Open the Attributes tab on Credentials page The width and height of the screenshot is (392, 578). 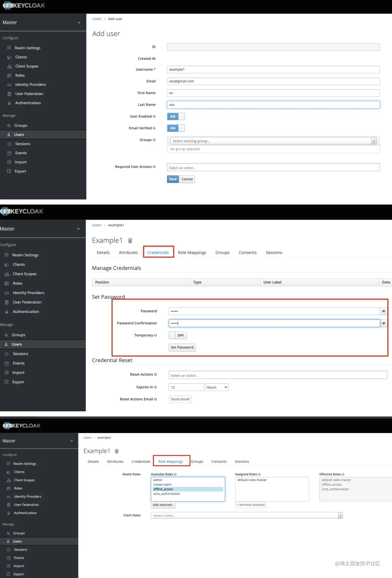pyautogui.click(x=129, y=253)
